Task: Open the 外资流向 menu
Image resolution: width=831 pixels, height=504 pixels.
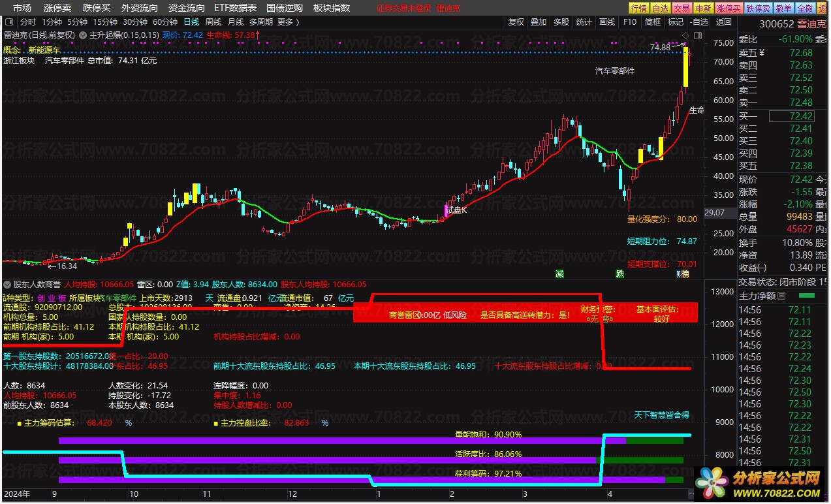Action: pyautogui.click(x=140, y=8)
